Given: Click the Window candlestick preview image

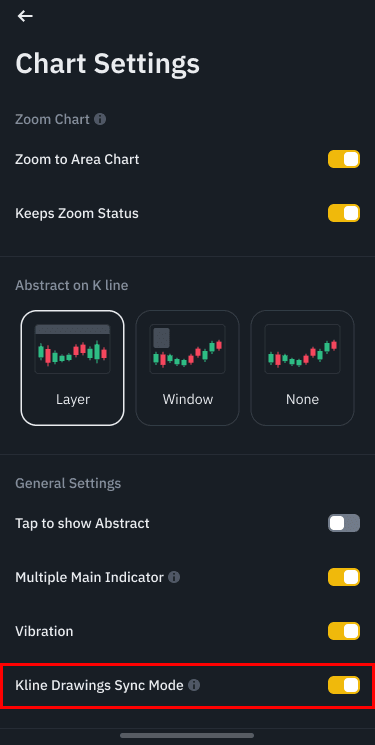Looking at the screenshot, I should tap(188, 349).
